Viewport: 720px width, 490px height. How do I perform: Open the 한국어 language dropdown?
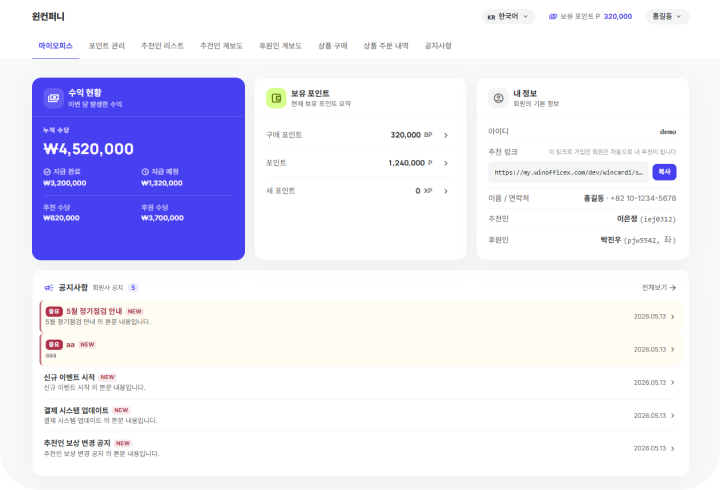tap(508, 17)
